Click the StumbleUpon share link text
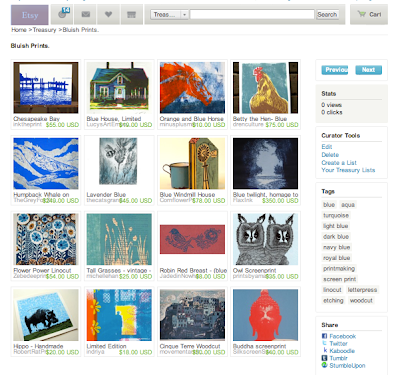 coord(347,365)
